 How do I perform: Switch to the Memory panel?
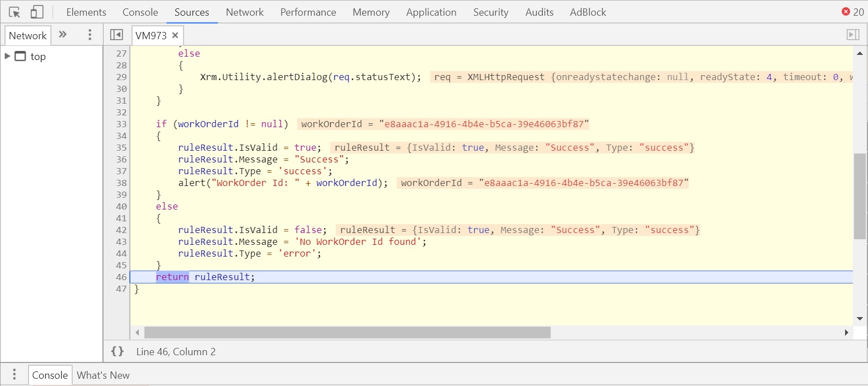click(x=371, y=12)
